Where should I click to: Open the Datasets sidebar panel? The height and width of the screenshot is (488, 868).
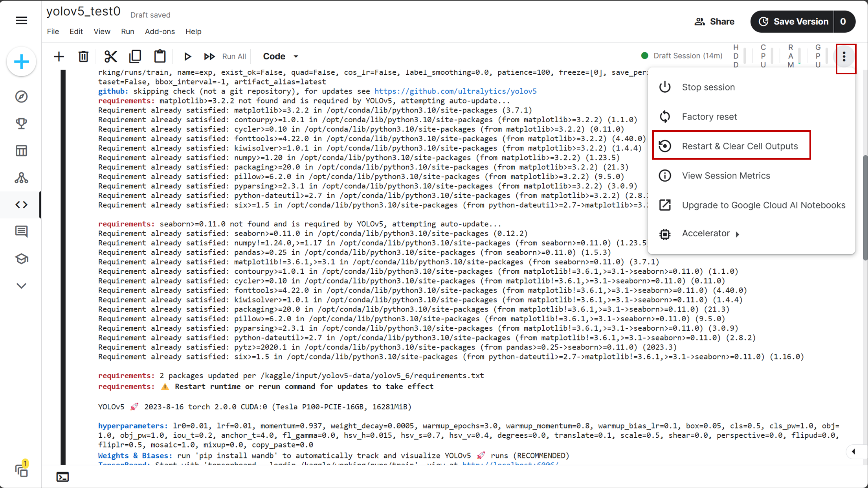tap(21, 151)
